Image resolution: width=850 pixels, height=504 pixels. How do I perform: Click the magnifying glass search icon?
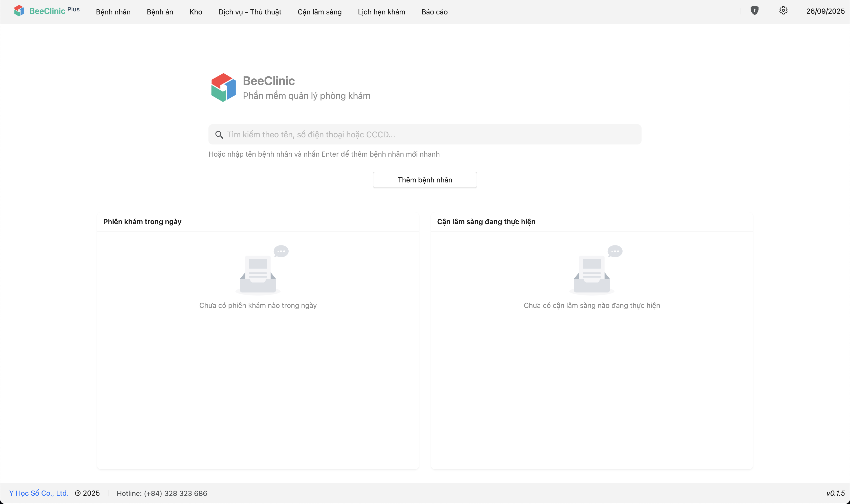pos(219,135)
